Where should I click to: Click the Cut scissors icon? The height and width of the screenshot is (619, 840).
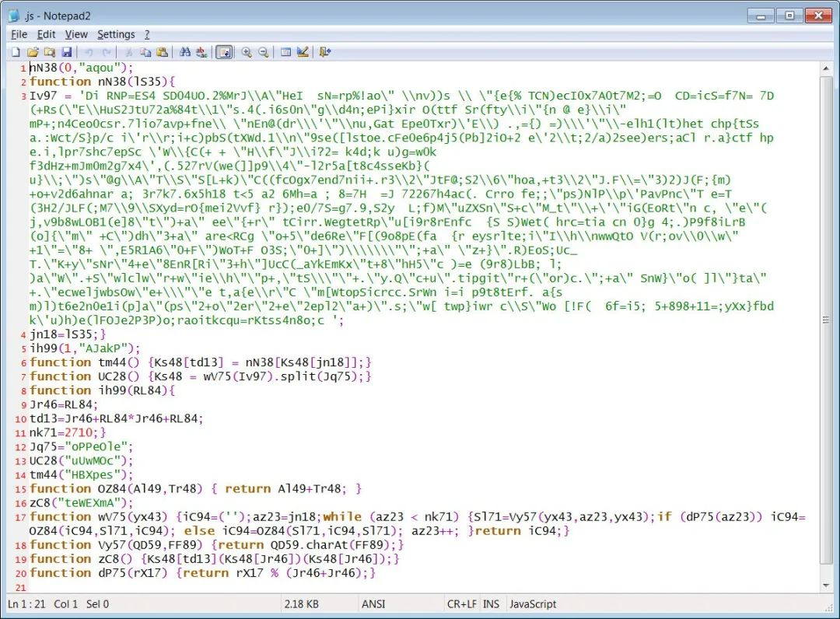pos(128,52)
